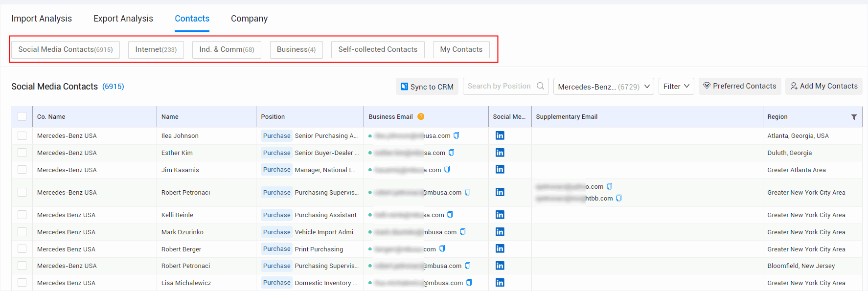
Task: Select Internet(233) sub-tab
Action: point(156,49)
